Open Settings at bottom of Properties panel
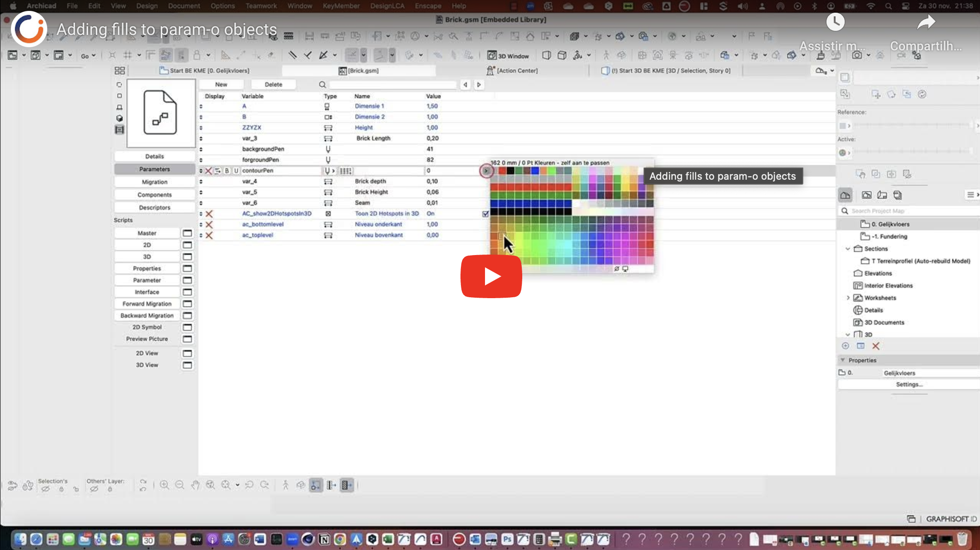This screenshot has height=550, width=980. pos(909,384)
